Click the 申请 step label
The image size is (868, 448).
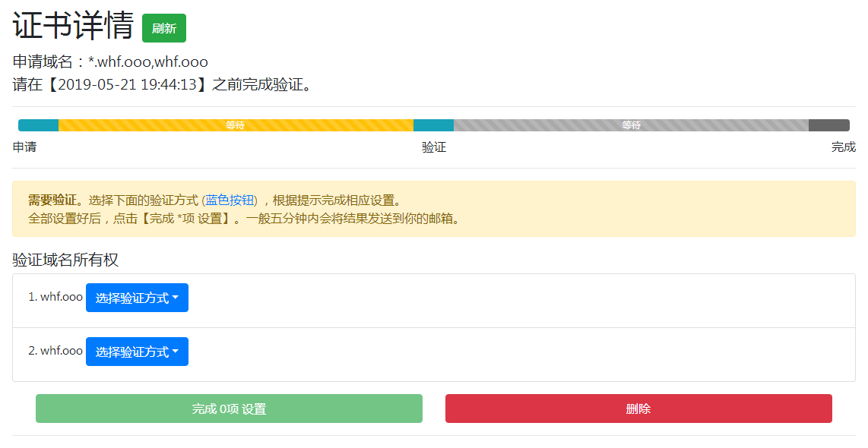(x=24, y=147)
